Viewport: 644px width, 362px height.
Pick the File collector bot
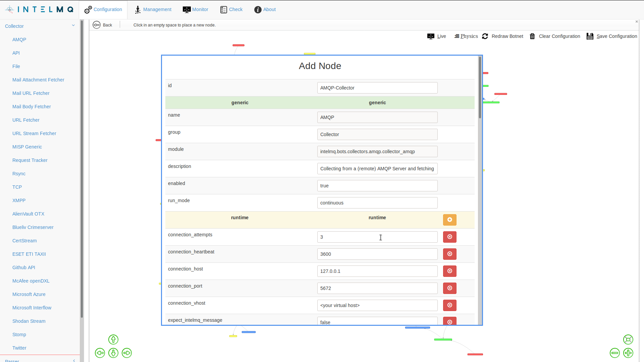pos(16,66)
